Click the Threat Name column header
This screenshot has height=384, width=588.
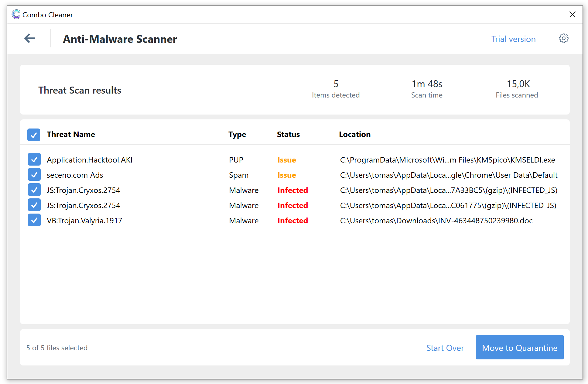(71, 134)
